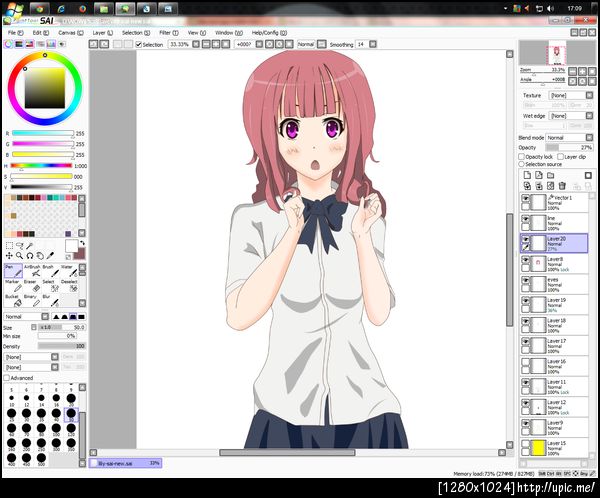Screen dimensions: 600x498
Task: Select the Eyedropper color picker tool
Action: 50,255
